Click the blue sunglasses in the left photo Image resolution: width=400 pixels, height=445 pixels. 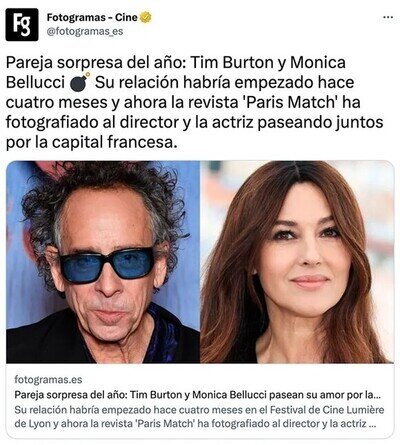coord(107,264)
